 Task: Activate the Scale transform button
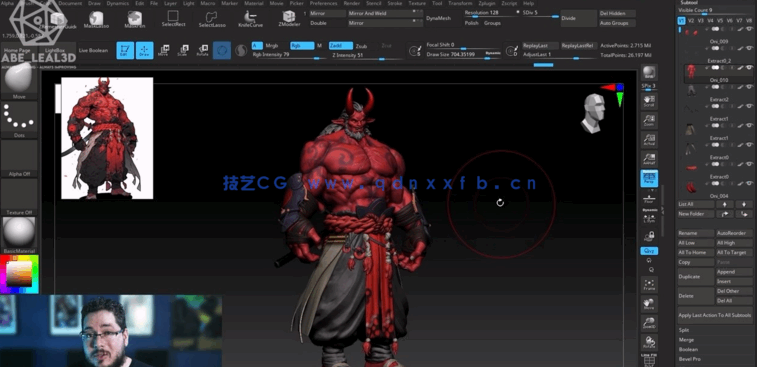point(183,50)
